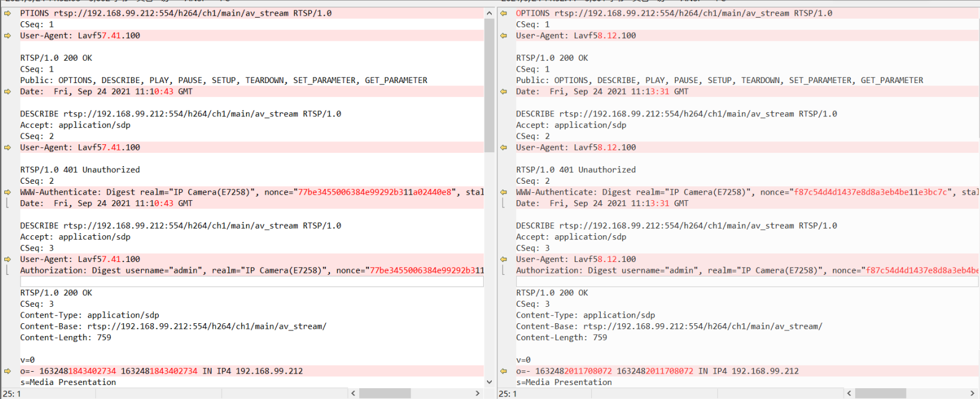Click left 'Authorization: Digest username="admin"' line

tap(252, 270)
